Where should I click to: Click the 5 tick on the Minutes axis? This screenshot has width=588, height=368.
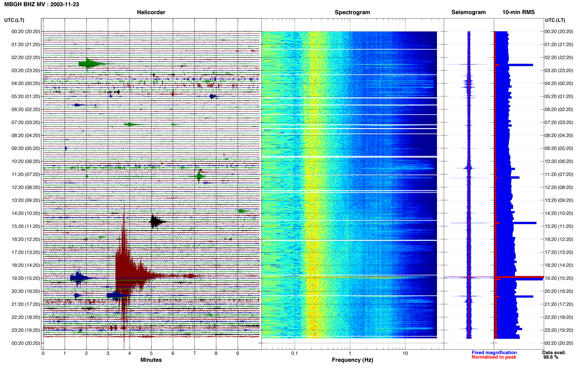[x=151, y=353]
